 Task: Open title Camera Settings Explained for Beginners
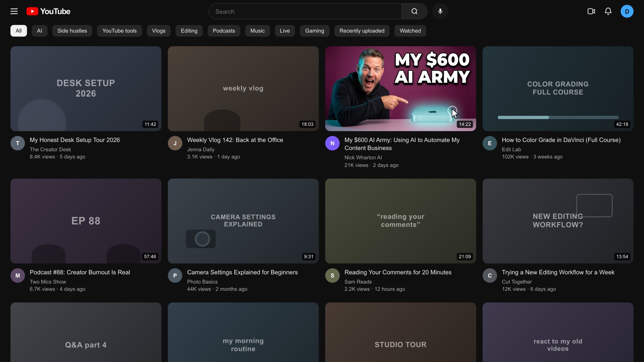click(x=242, y=272)
